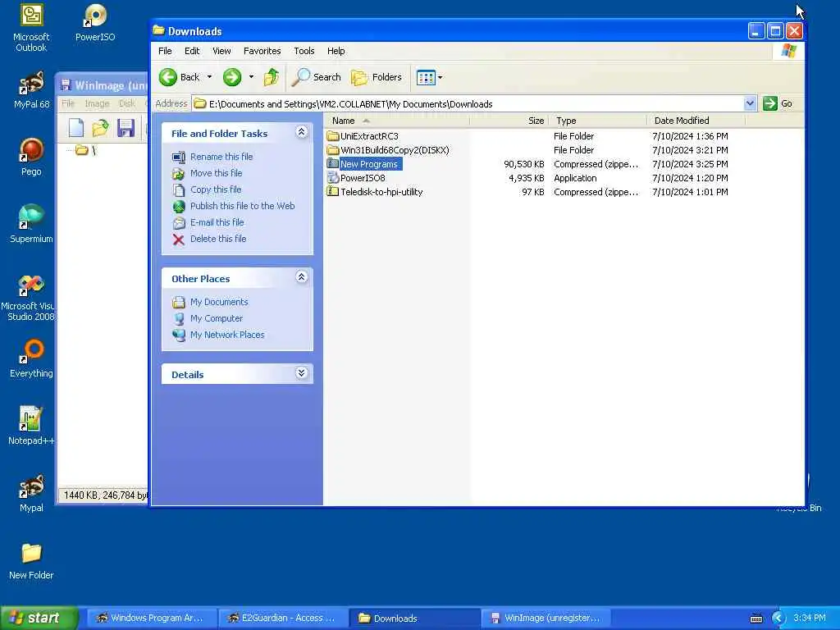The image size is (840, 630).
Task: Open the Edit menu in Downloads
Action: click(192, 51)
